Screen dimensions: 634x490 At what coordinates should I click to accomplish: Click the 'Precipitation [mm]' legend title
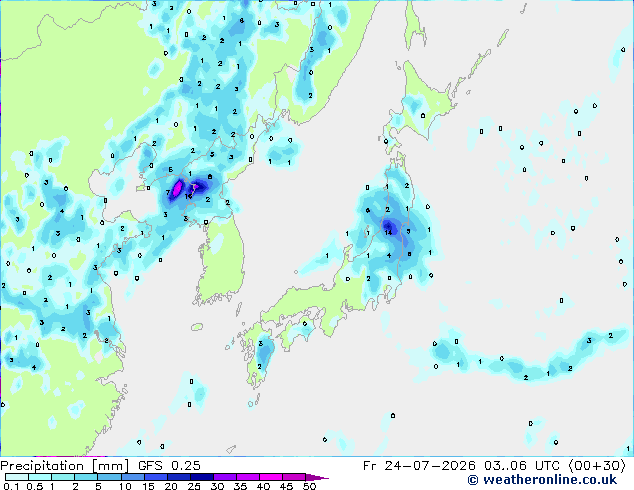point(64,466)
